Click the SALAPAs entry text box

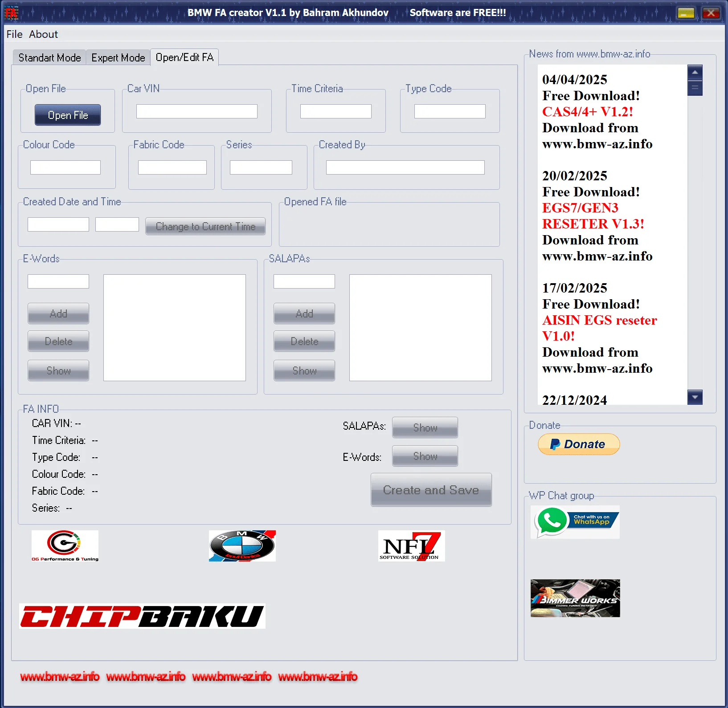(304, 281)
